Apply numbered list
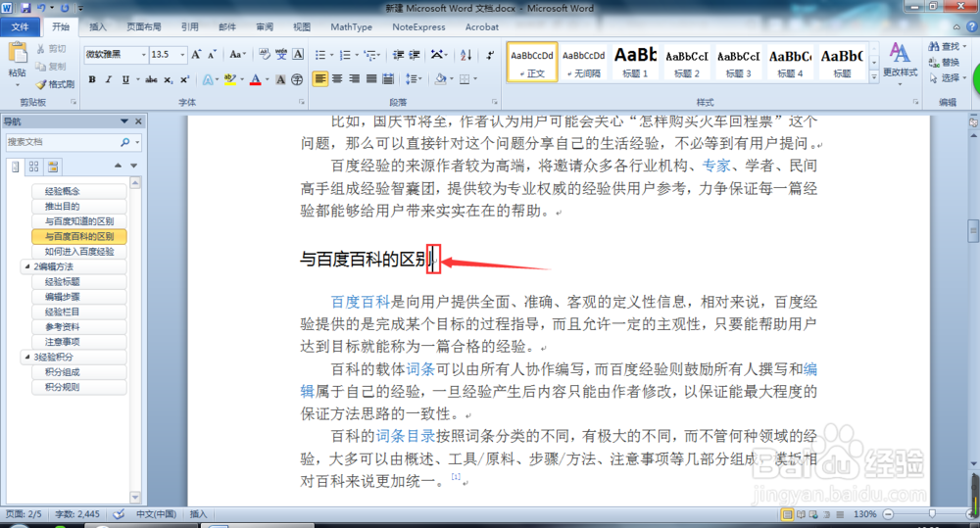Screen dimensions: 980x528 coord(344,55)
